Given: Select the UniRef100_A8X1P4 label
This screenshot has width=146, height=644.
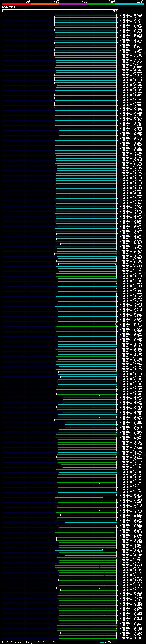Looking at the screenshot, I should coord(131,605).
